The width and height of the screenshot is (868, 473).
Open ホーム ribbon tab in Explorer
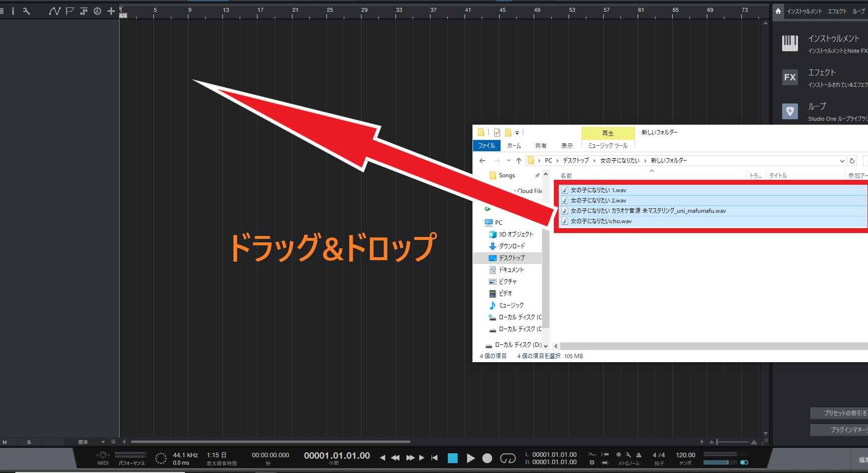click(514, 146)
